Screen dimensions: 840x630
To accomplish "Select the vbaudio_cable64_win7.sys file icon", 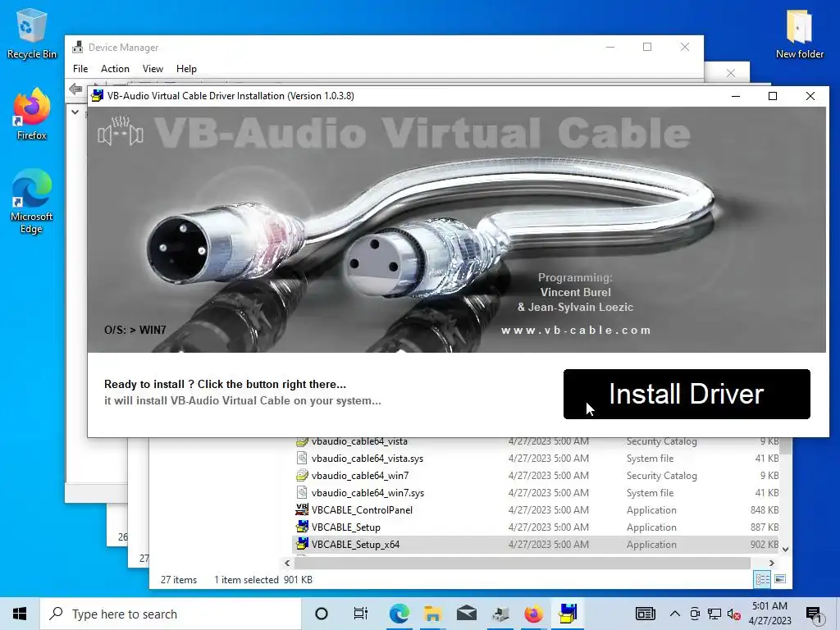I will coord(302,492).
